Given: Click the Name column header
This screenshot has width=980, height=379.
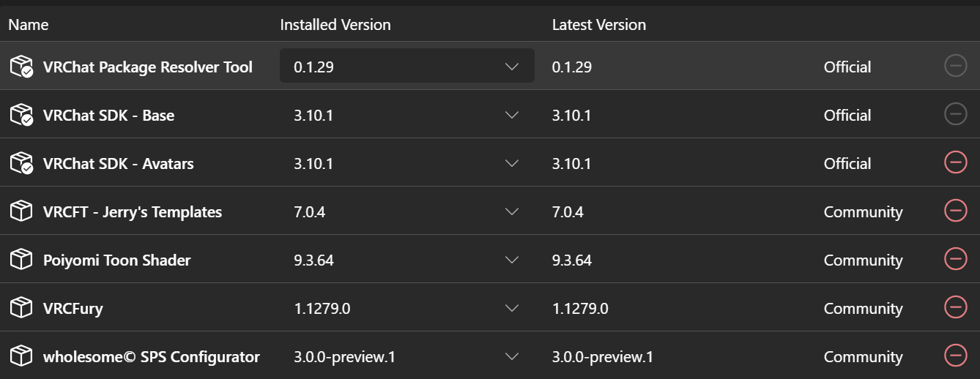Looking at the screenshot, I should click(29, 24).
